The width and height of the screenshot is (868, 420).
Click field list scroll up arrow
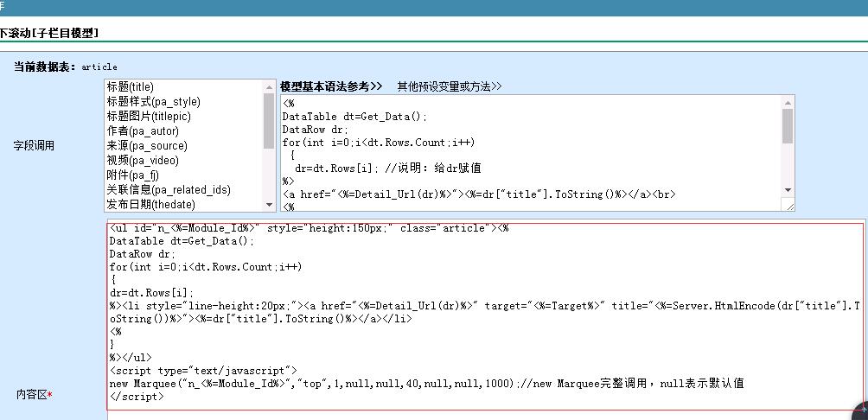269,87
